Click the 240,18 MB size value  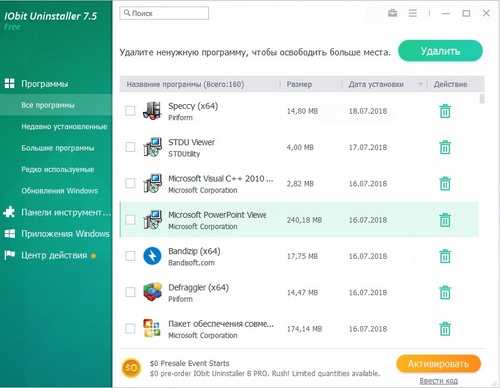pyautogui.click(x=304, y=220)
